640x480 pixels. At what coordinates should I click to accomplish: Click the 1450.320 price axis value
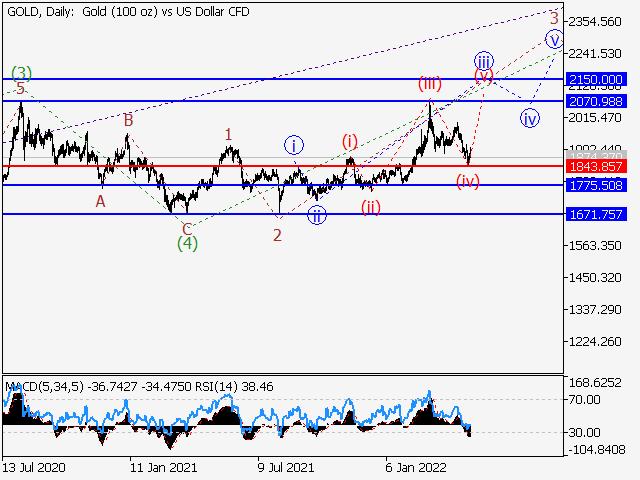(595, 278)
